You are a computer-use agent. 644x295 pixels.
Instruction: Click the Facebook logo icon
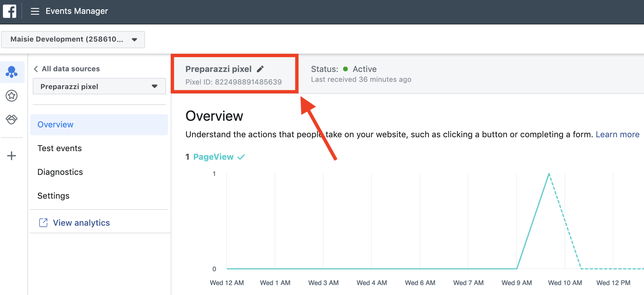10,11
